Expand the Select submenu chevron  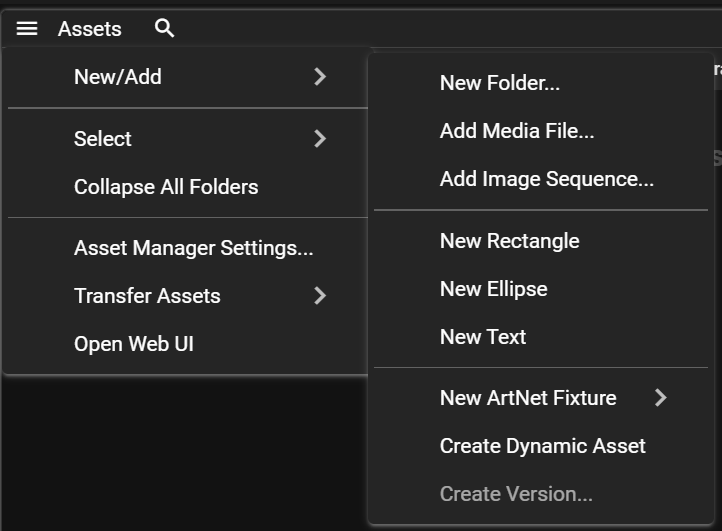point(320,139)
